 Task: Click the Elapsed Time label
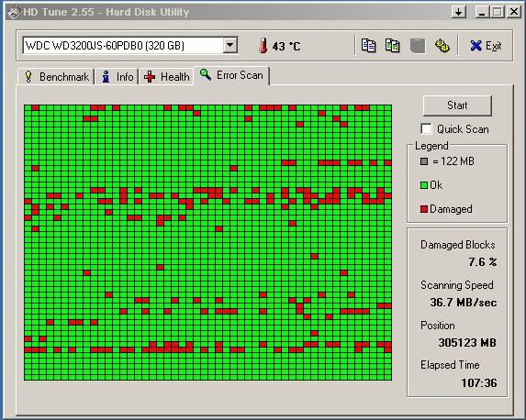450,365
